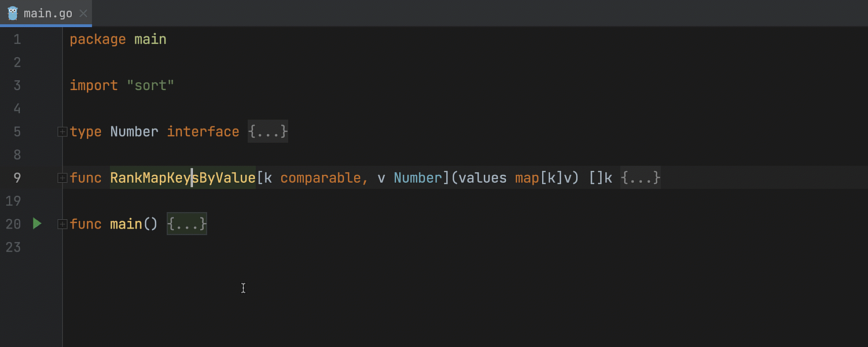Click line number 1 in the gutter
The image size is (868, 347).
(x=17, y=39)
